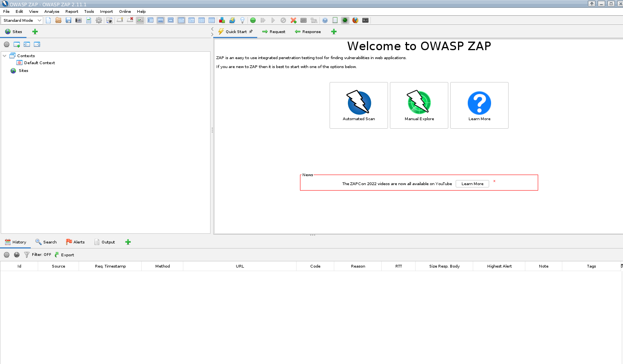Click the Import Context icon in Sites panel
This screenshot has width=623, height=364.
click(27, 44)
